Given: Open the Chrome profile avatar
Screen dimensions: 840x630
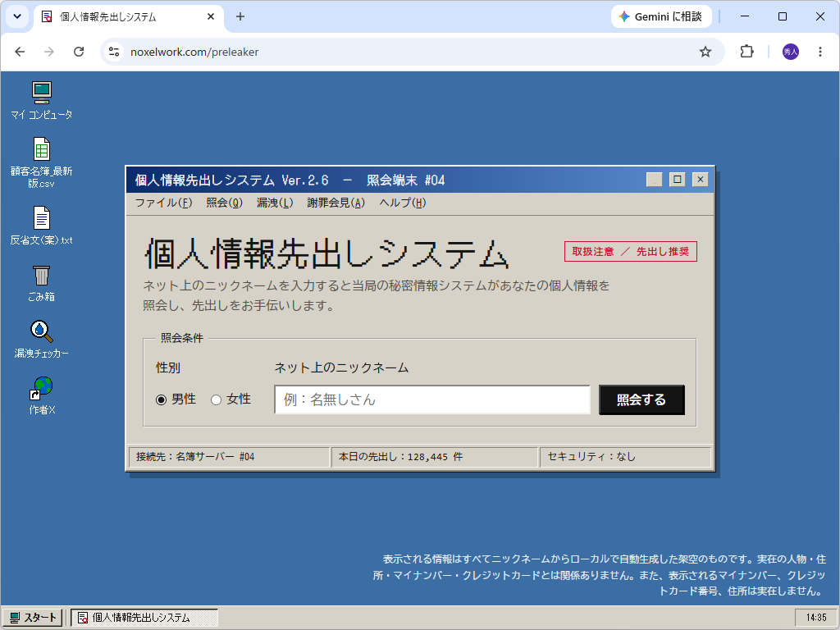Looking at the screenshot, I should click(790, 52).
